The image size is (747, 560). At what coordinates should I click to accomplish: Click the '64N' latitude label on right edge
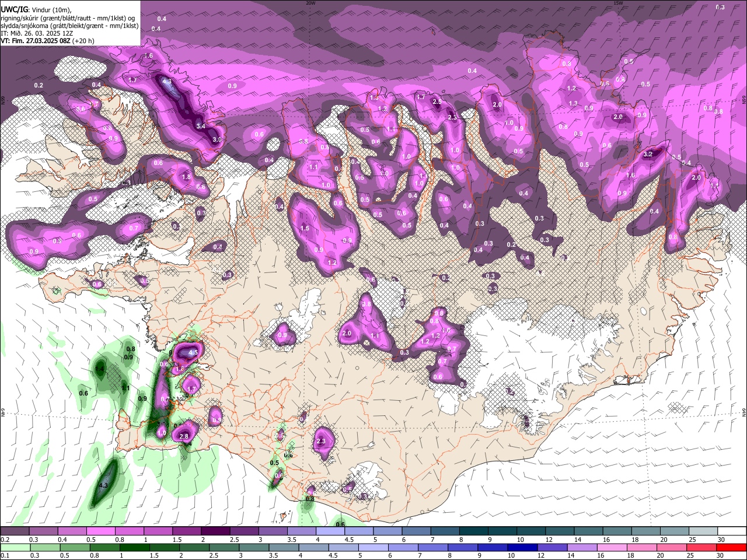pos(744,412)
